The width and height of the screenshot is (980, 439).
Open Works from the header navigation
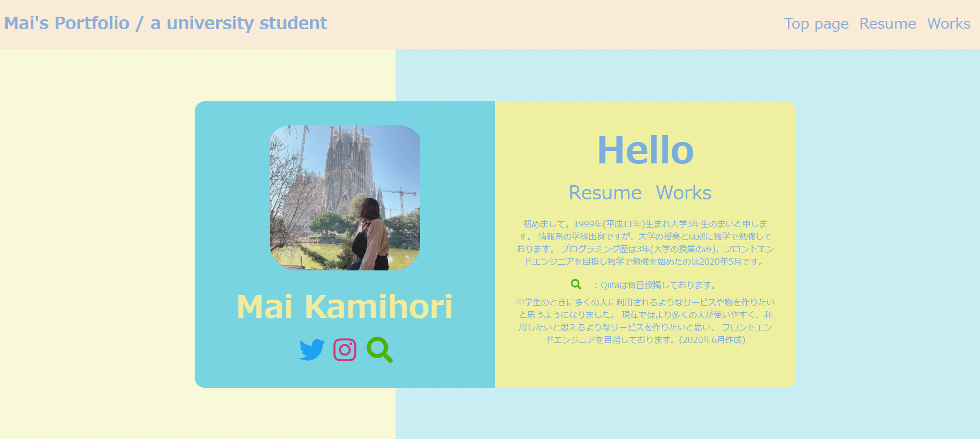click(x=949, y=23)
